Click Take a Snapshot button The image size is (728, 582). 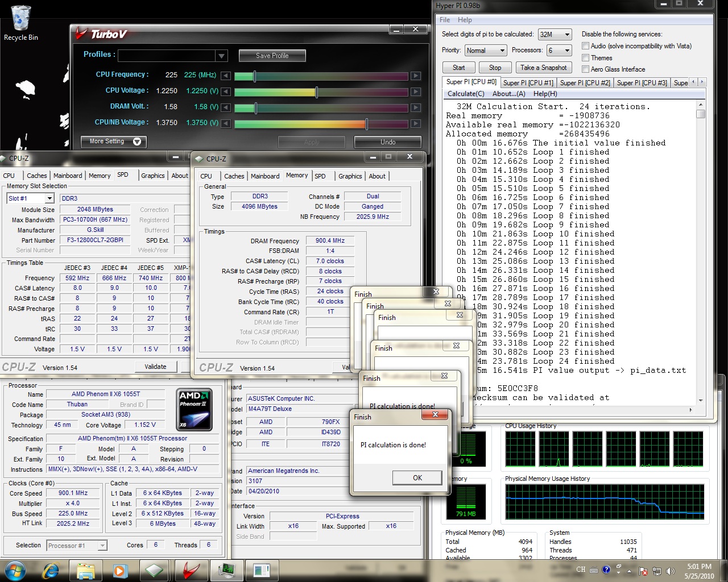click(543, 68)
